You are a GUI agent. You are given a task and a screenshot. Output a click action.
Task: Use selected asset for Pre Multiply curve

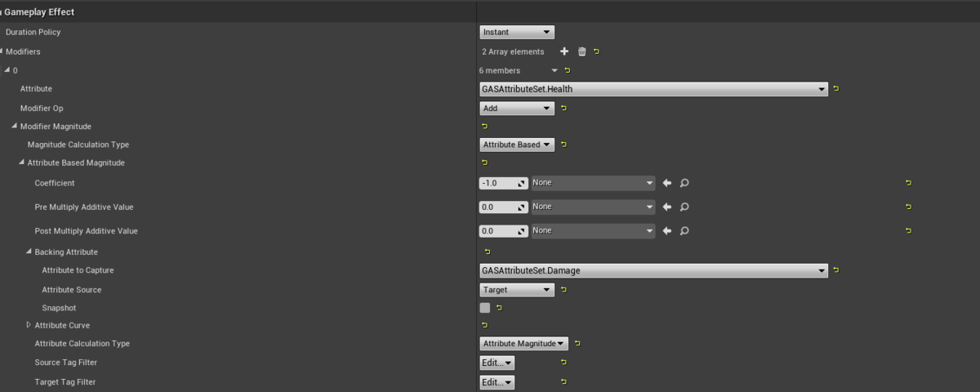[666, 207]
